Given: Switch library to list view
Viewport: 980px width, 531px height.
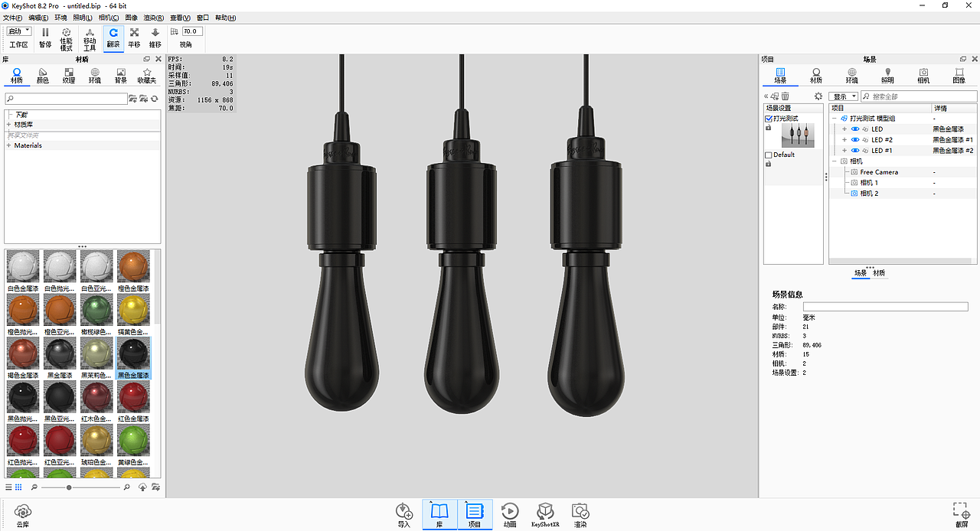Looking at the screenshot, I should [x=9, y=487].
